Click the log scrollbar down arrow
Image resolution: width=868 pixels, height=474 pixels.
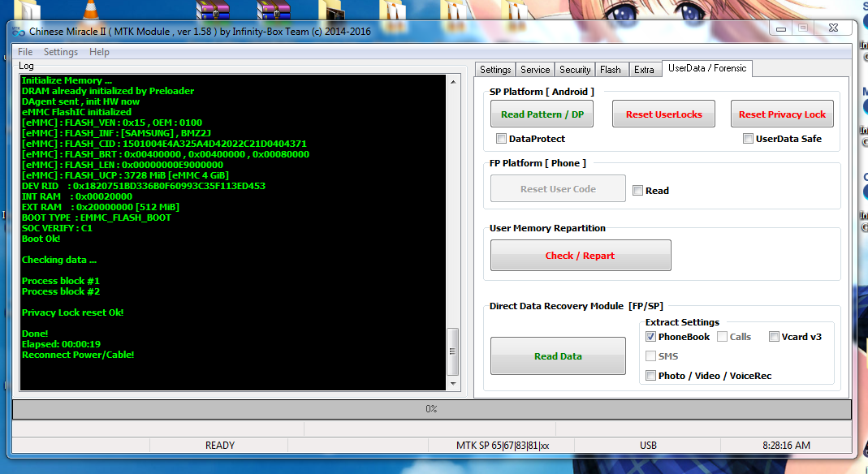coord(453,383)
